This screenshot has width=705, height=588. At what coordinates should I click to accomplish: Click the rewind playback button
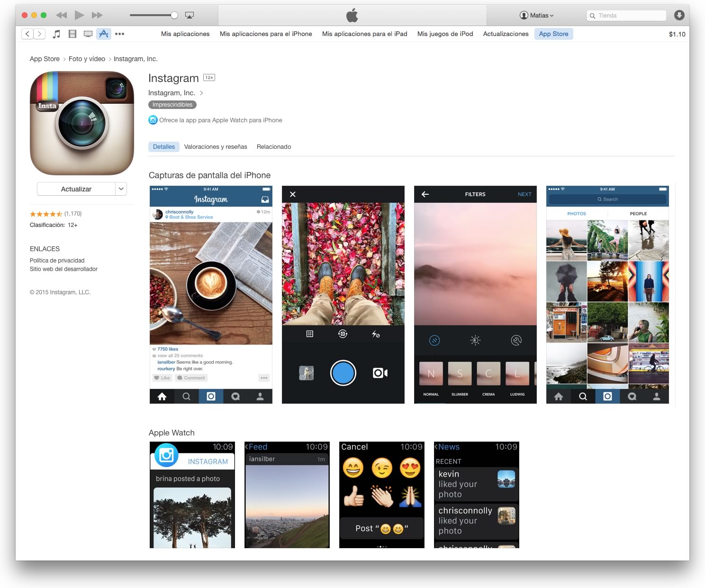61,15
